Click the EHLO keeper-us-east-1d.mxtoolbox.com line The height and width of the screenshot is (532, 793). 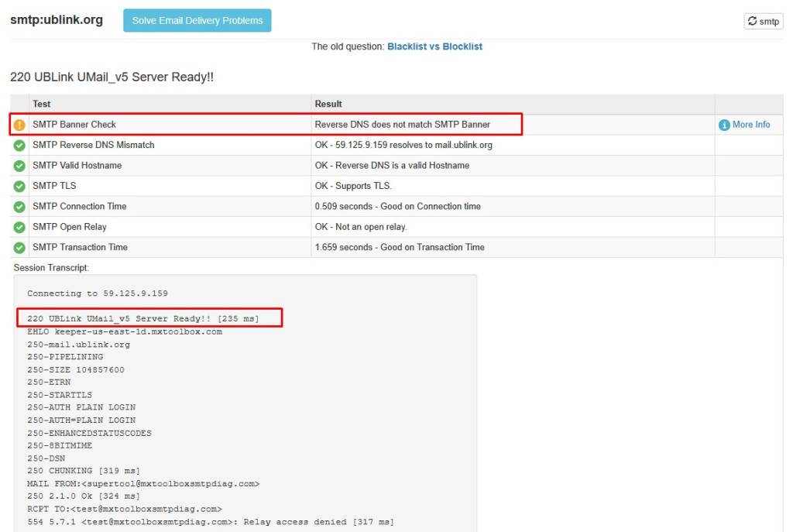click(x=125, y=331)
